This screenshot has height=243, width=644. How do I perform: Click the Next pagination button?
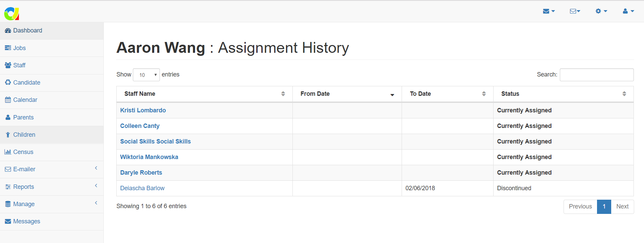tap(622, 206)
